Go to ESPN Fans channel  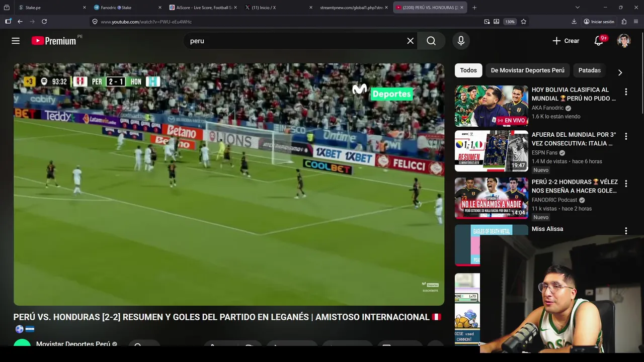coord(545,153)
